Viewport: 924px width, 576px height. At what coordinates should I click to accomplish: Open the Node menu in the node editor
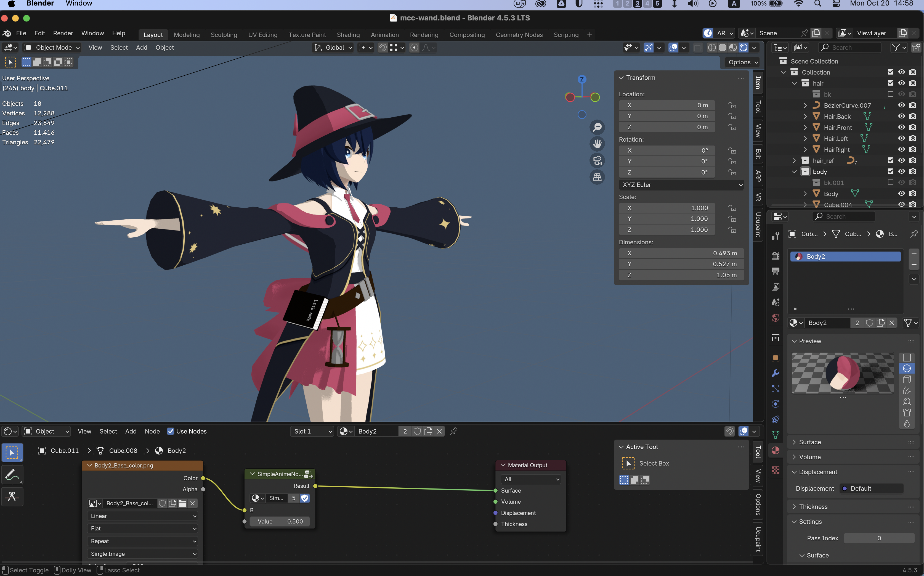coord(152,431)
